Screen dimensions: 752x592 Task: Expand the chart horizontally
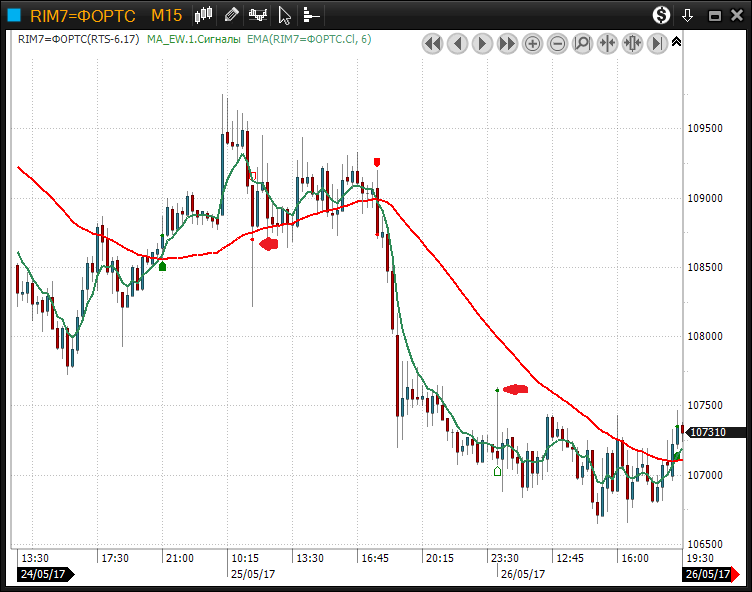coord(632,43)
